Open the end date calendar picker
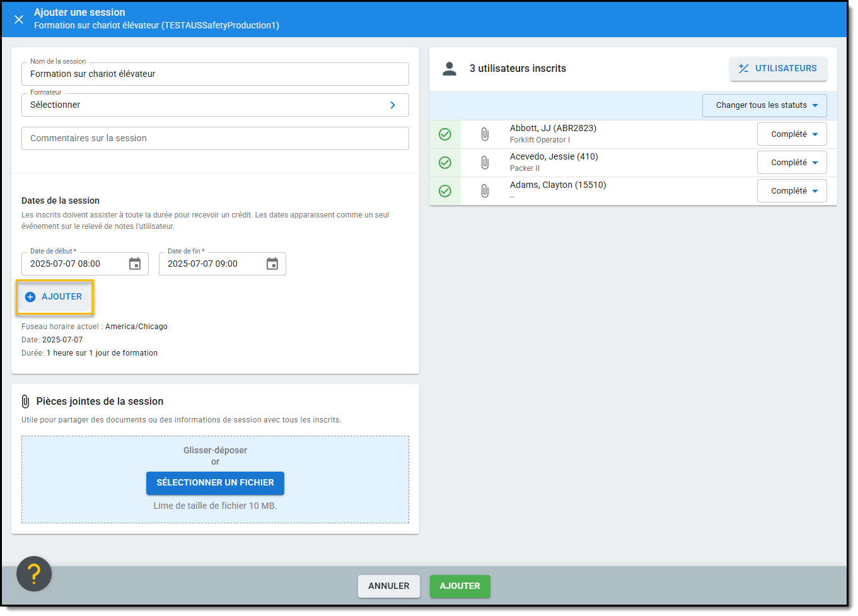 272,264
